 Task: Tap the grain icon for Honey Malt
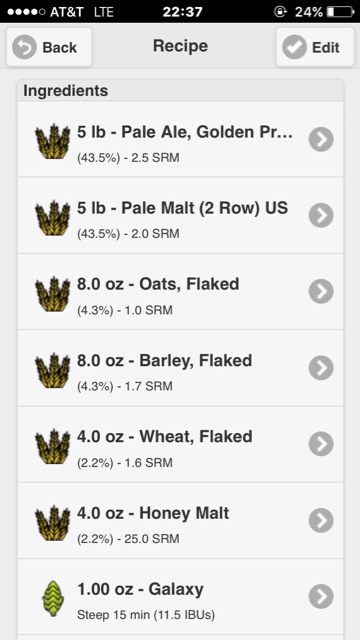[53, 523]
